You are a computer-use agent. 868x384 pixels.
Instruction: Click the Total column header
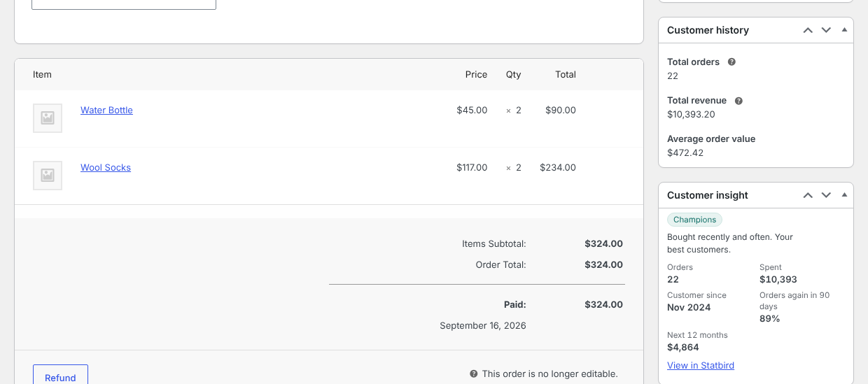tap(566, 75)
